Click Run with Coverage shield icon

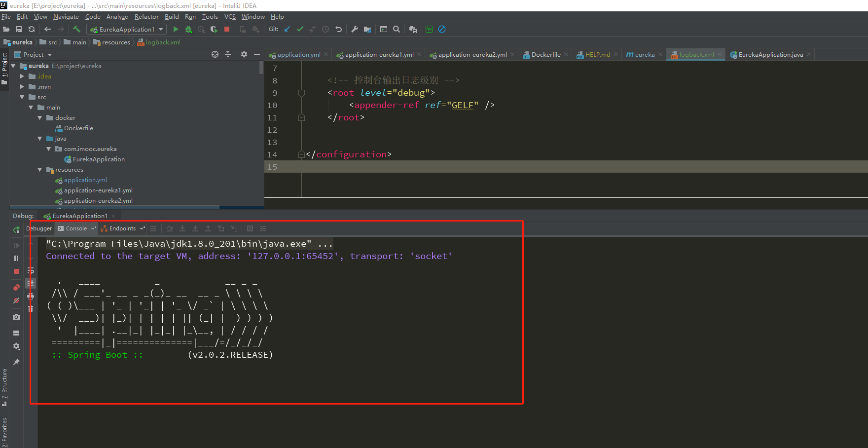click(x=214, y=29)
